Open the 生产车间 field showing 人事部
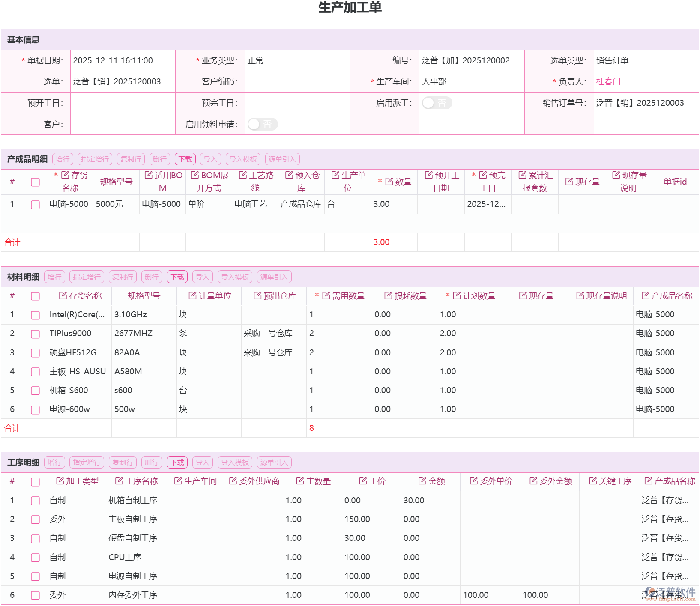700x606 pixels. (471, 81)
